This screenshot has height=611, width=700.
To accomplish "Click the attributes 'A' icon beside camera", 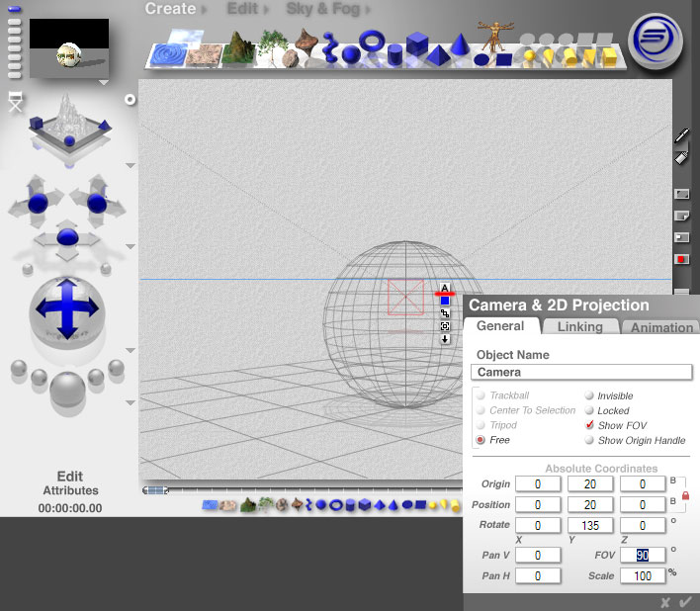I will point(445,289).
